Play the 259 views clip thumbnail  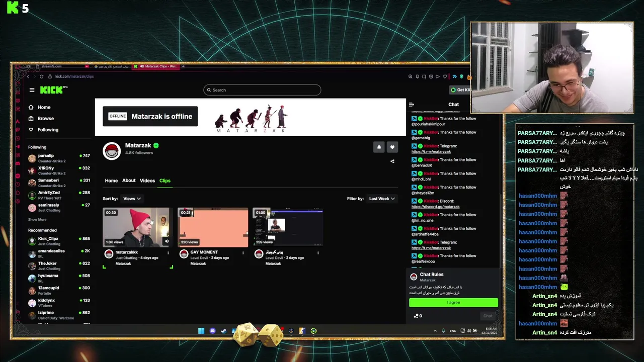(288, 227)
